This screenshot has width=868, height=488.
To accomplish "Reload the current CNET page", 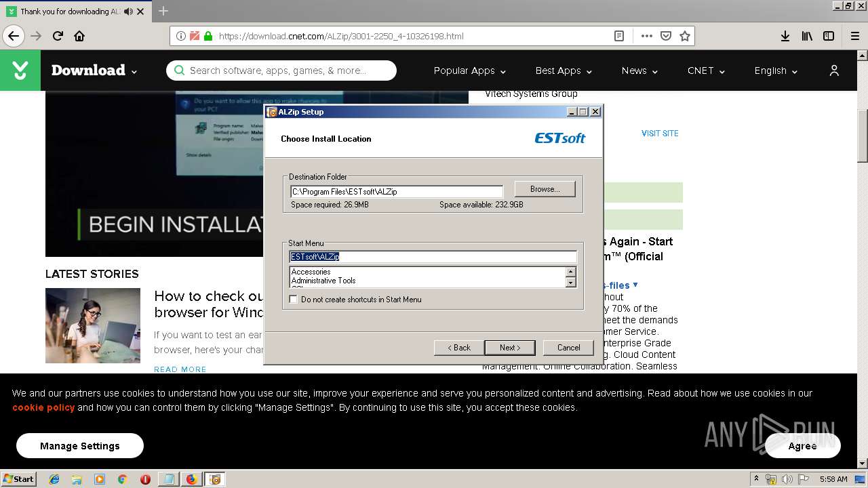I will click(x=58, y=36).
